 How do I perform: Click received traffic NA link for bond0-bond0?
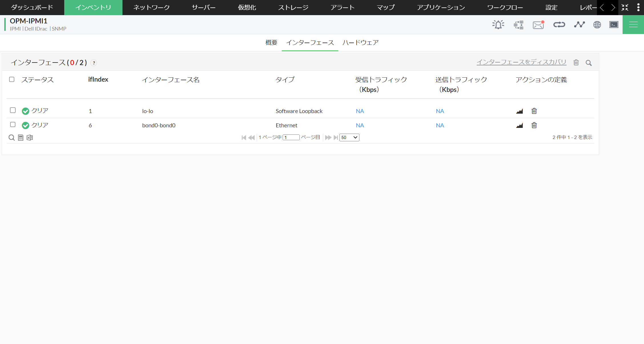(360, 125)
